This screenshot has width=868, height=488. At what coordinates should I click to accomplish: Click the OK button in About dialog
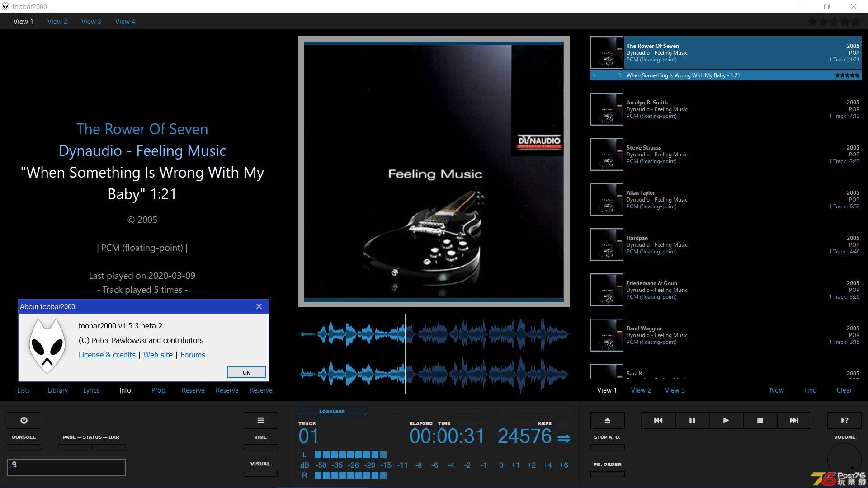pos(245,372)
